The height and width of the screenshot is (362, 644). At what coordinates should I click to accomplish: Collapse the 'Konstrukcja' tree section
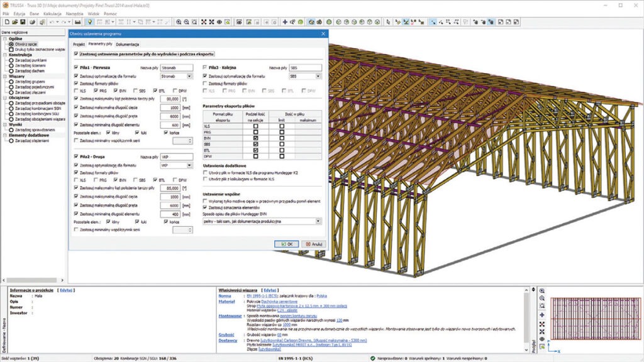click(x=5, y=55)
